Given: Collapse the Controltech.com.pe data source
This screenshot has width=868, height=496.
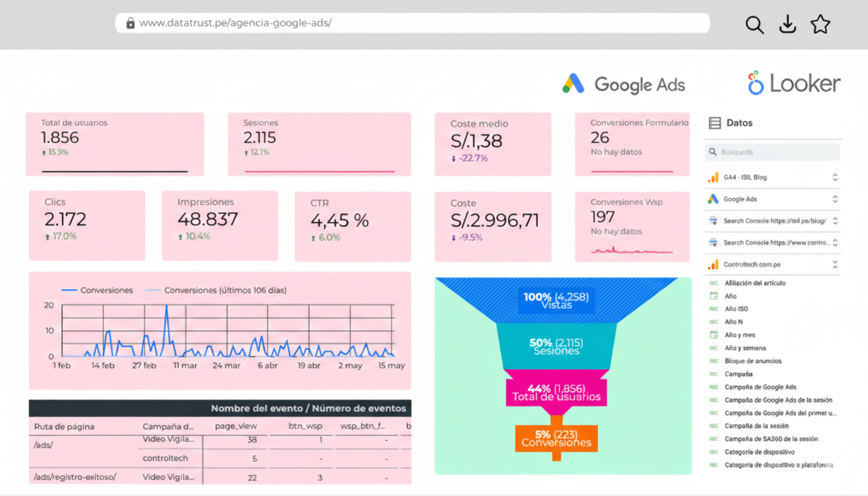Looking at the screenshot, I should coord(835,265).
